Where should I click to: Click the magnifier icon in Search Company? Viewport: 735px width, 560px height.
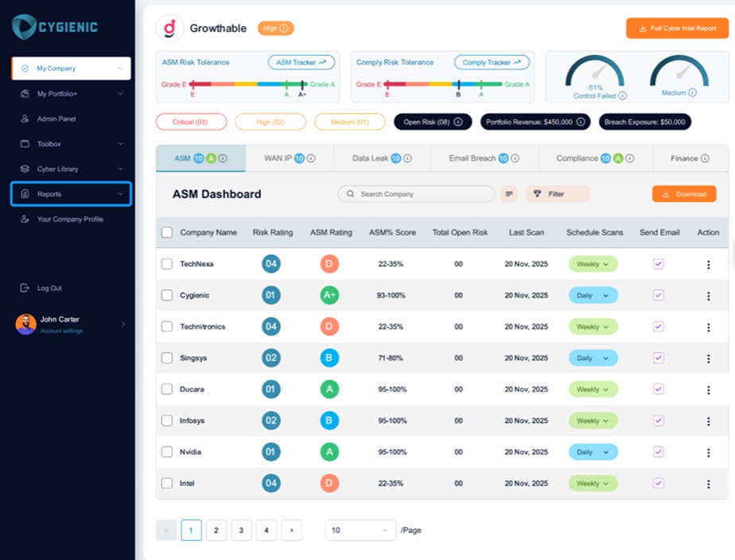[350, 194]
